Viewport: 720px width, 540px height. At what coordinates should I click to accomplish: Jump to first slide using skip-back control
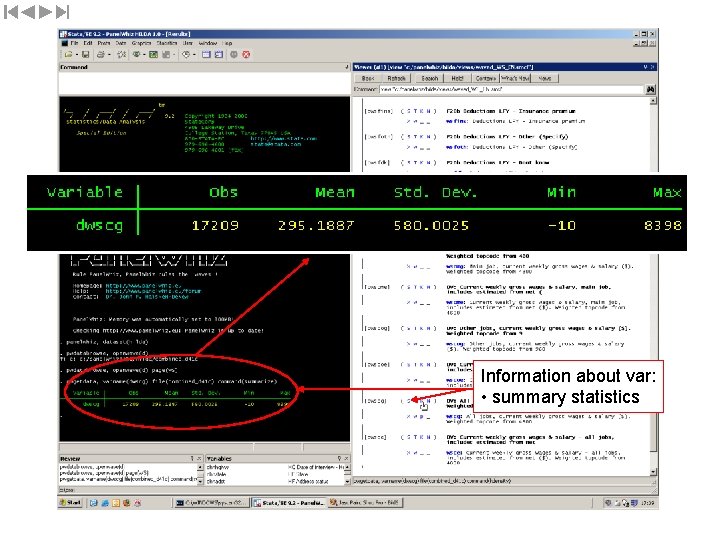tap(11, 12)
